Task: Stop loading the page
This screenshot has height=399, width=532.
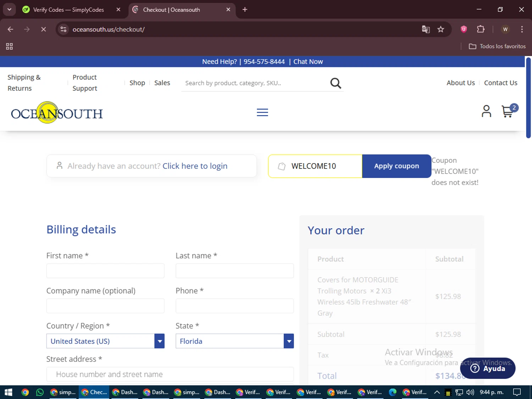Action: (x=43, y=29)
